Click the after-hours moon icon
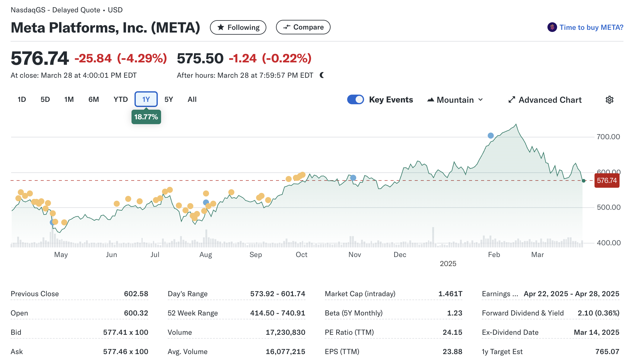This screenshot has width=631, height=364. (322, 75)
